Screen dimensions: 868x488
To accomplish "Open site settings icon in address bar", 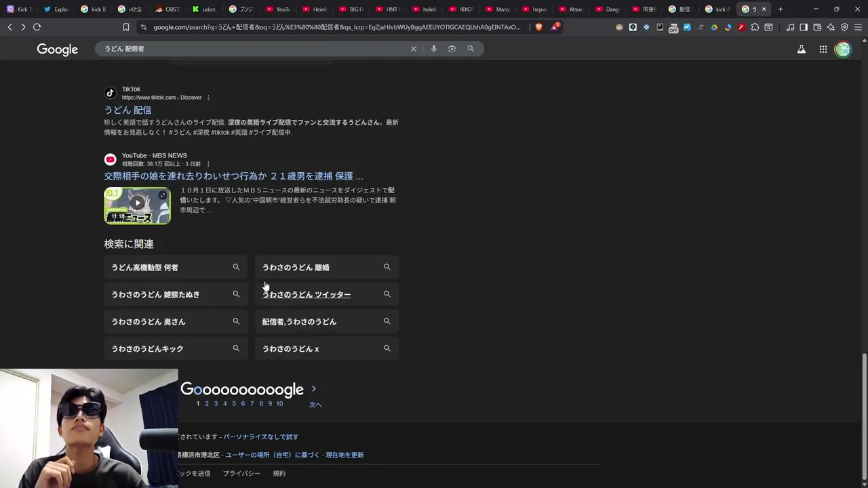I will point(143,27).
